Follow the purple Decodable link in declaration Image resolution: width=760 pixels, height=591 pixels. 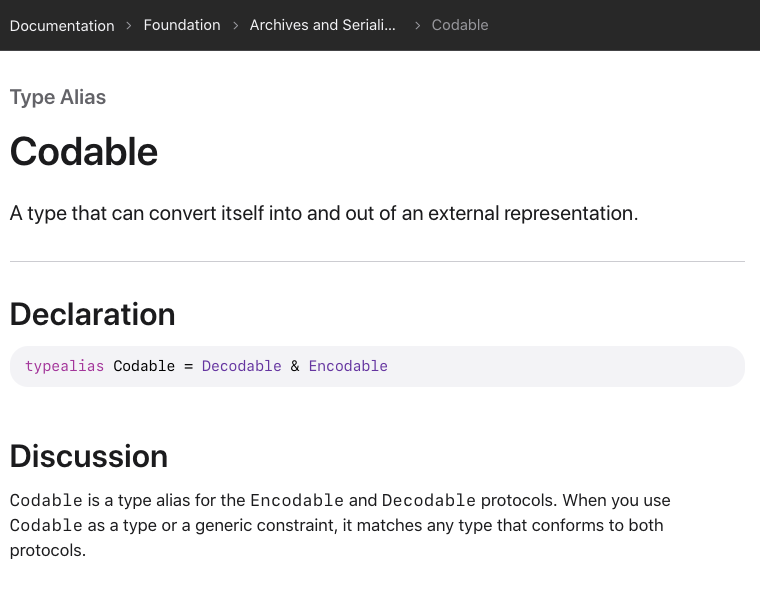(242, 366)
